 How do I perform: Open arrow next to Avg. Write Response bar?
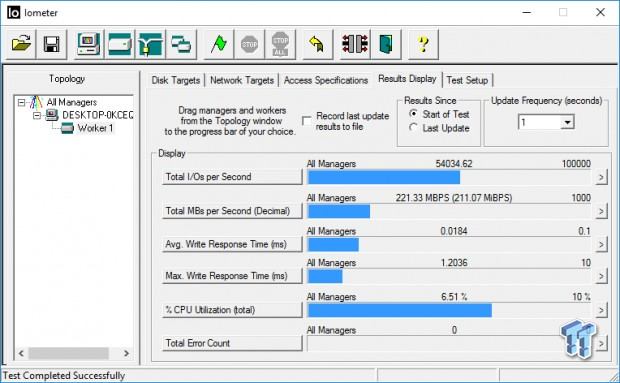(601, 245)
